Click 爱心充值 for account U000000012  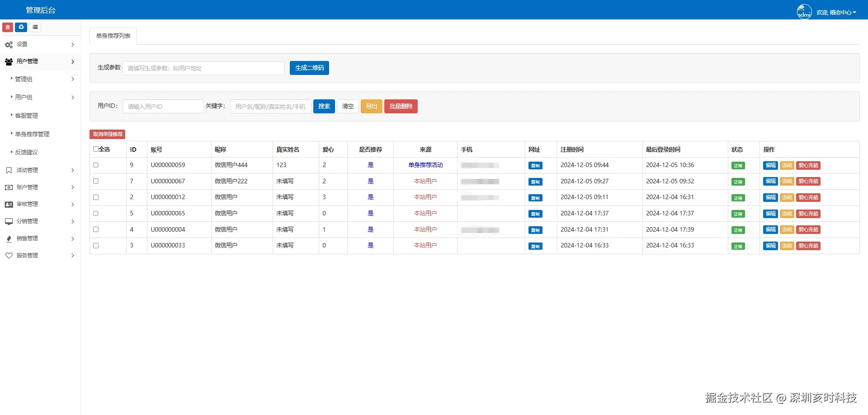click(808, 198)
